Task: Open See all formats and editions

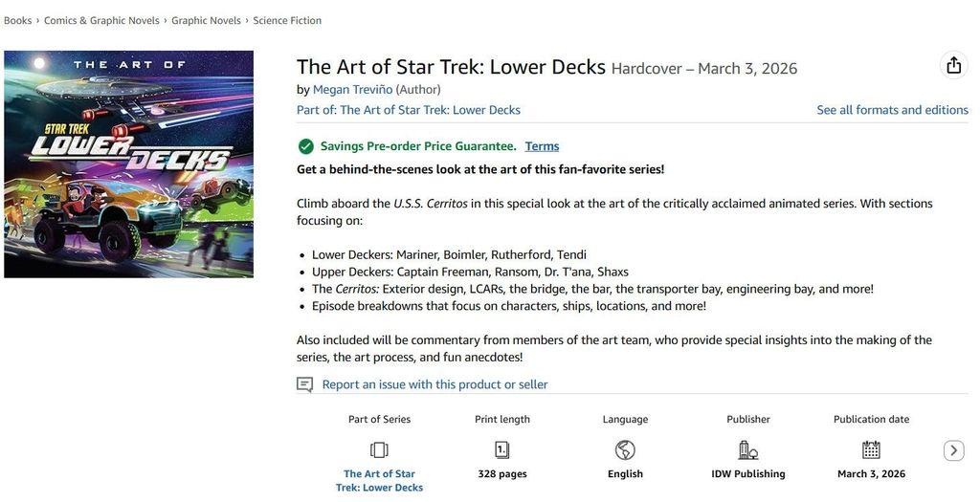Action: click(x=893, y=110)
